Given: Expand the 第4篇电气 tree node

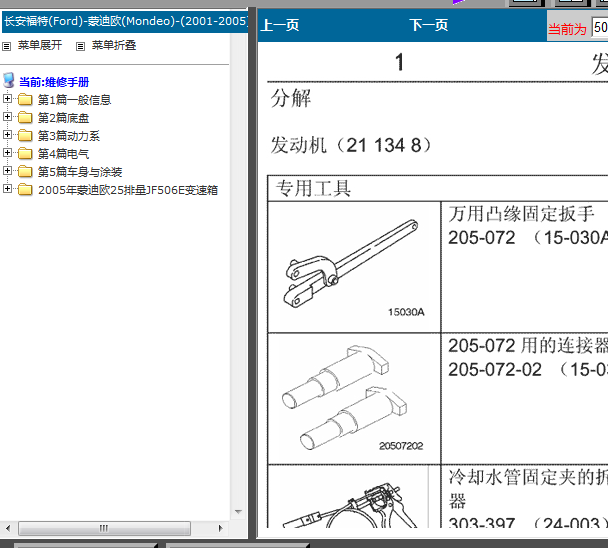Looking at the screenshot, I should 7,152.
